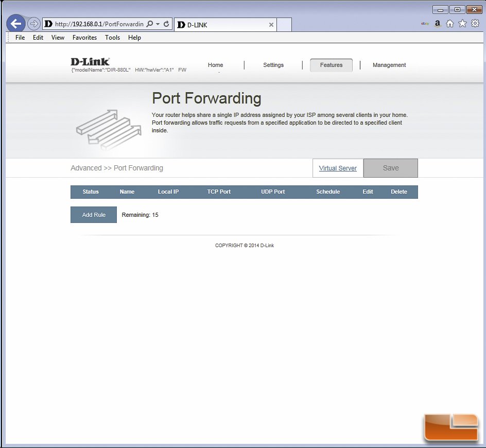Click the search magnifier in address bar
Viewport: 486px width, 448px height.
click(150, 24)
